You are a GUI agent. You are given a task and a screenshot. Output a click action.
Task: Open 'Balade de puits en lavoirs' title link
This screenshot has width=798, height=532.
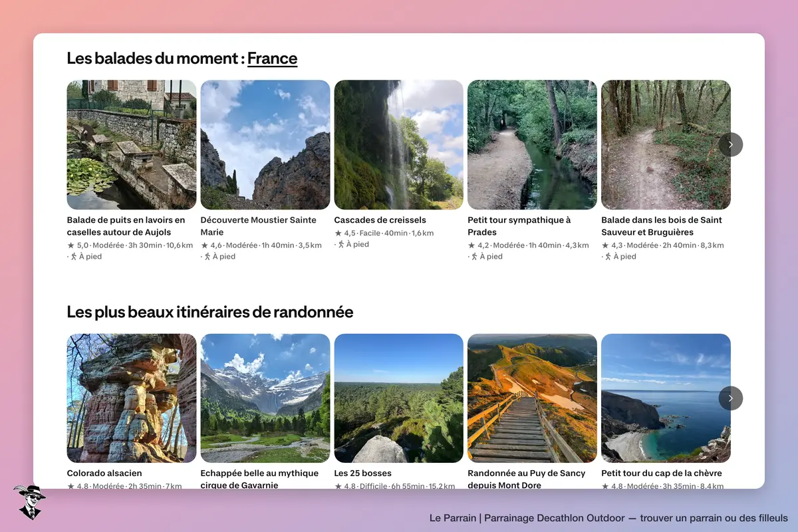[126, 226]
